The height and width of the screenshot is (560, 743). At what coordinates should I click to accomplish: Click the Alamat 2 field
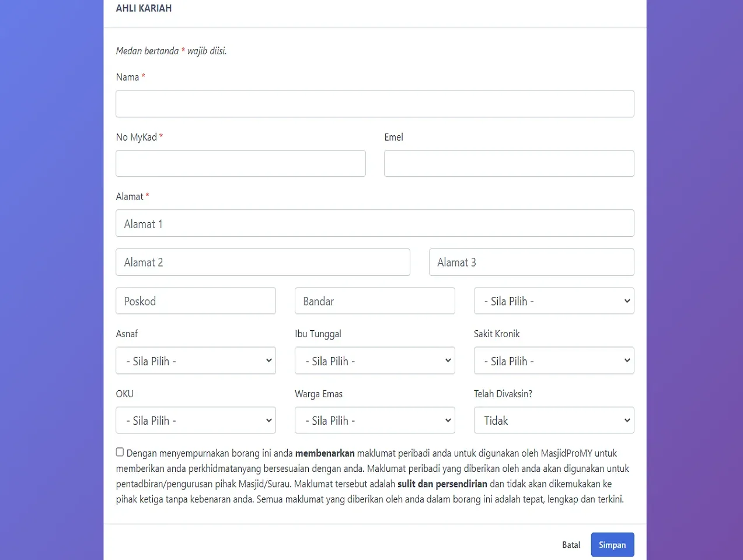(263, 262)
